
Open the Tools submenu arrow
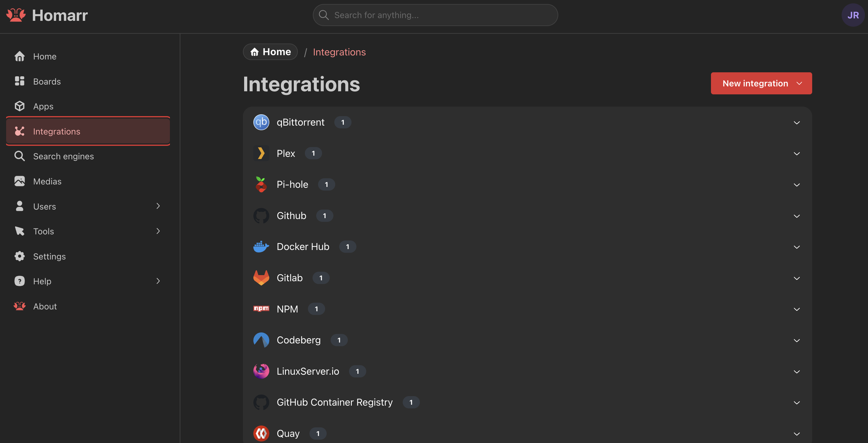158,231
